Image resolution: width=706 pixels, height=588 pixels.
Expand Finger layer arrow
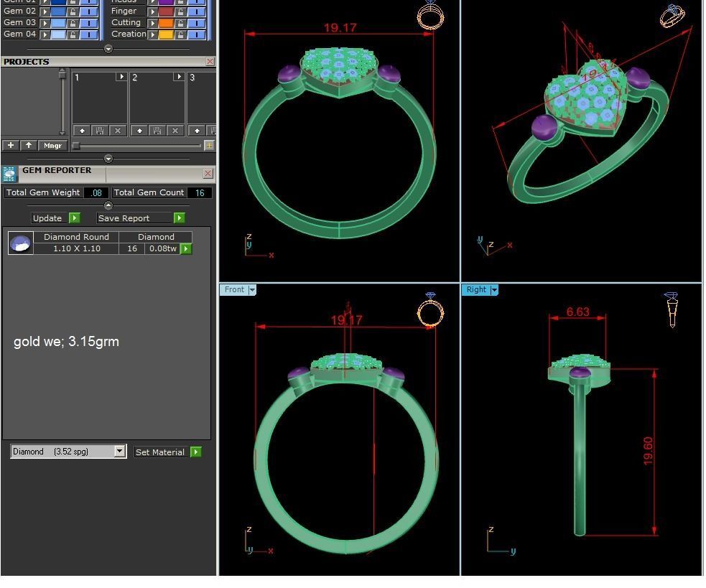153,11
